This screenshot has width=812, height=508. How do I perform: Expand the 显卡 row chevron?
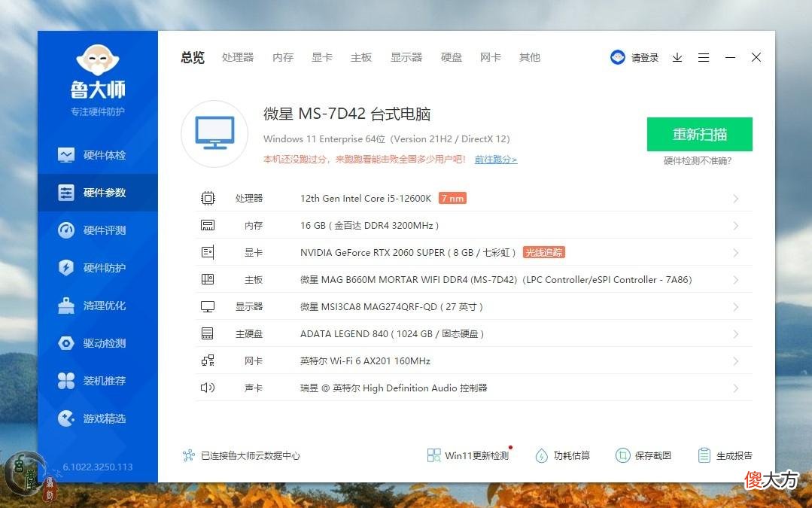click(x=736, y=253)
